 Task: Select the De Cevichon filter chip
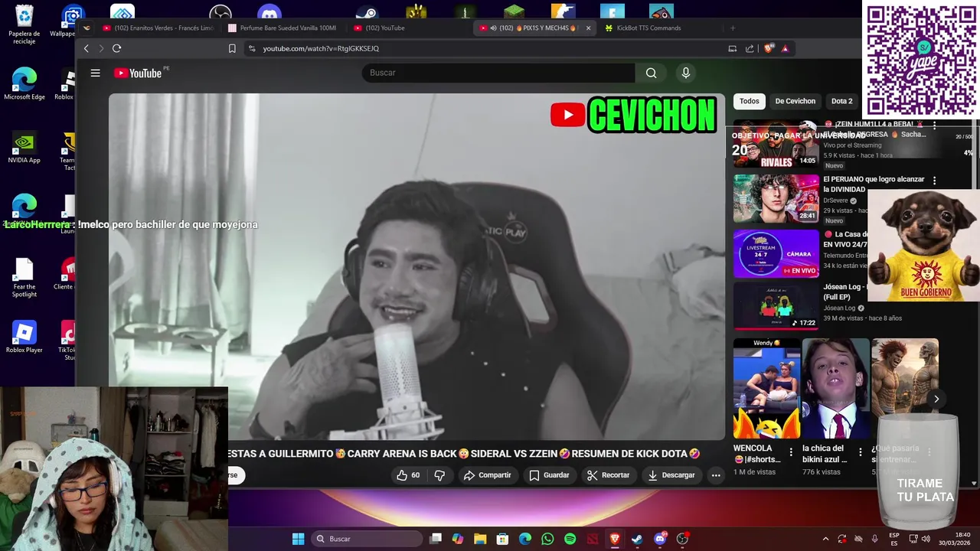point(795,101)
